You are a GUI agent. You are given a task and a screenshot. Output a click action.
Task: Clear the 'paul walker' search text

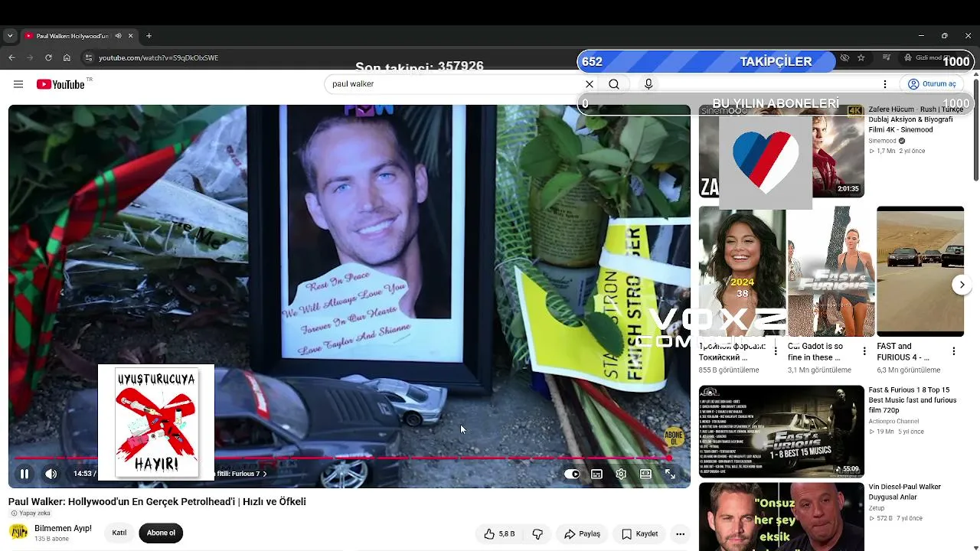(x=590, y=84)
